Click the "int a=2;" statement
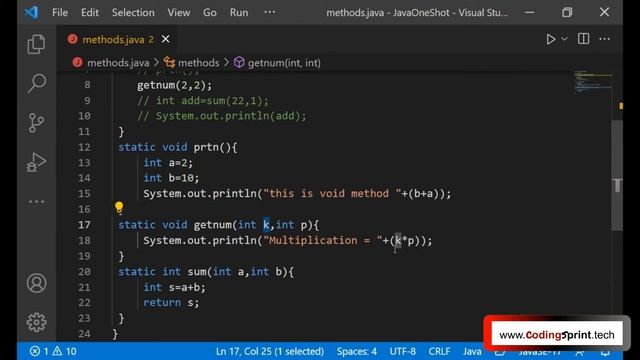Image resolution: width=640 pixels, height=360 pixels. pyautogui.click(x=168, y=162)
